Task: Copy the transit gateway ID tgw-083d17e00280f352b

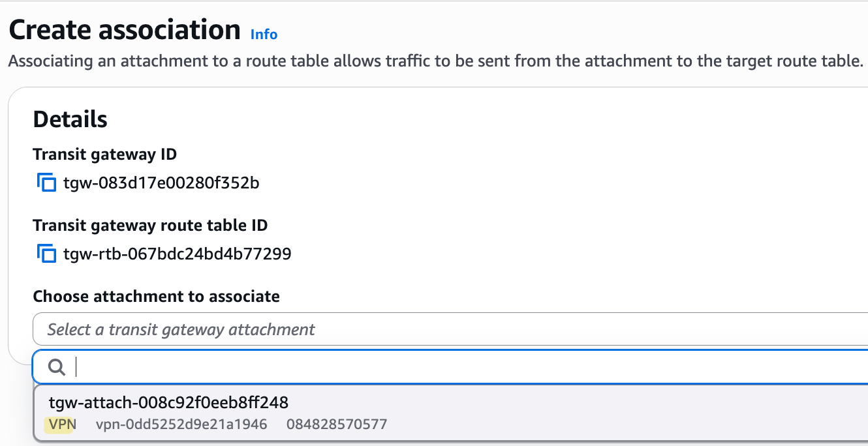Action: pyautogui.click(x=46, y=183)
